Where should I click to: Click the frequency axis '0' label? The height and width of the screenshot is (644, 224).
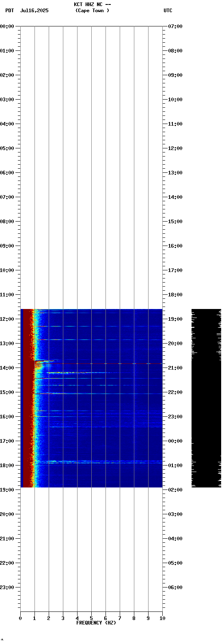pyautogui.click(x=20, y=618)
